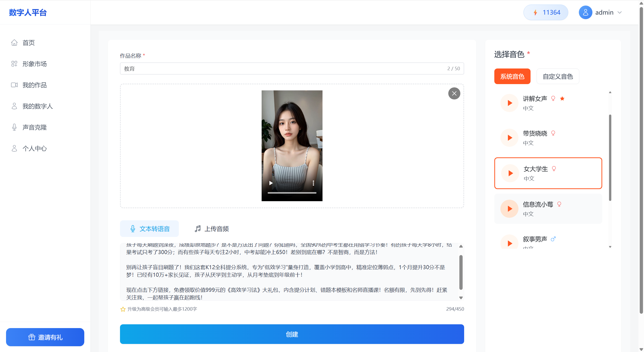The height and width of the screenshot is (352, 644).
Task: Play preview of 讲解女声 voice
Action: point(510,103)
